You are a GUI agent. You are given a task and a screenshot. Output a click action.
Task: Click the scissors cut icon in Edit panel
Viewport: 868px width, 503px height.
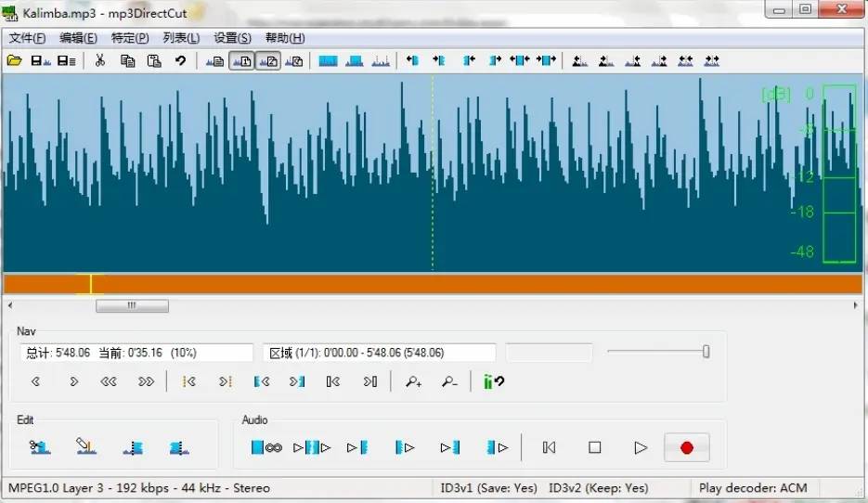click(40, 447)
